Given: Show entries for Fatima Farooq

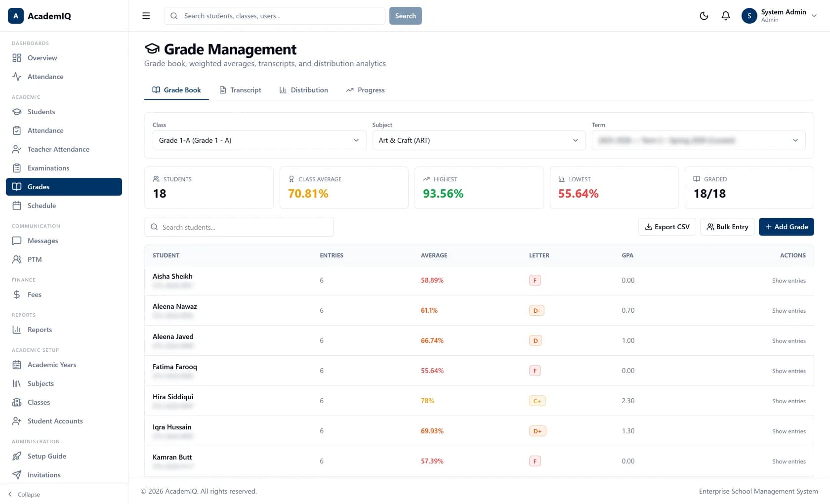Looking at the screenshot, I should [789, 371].
